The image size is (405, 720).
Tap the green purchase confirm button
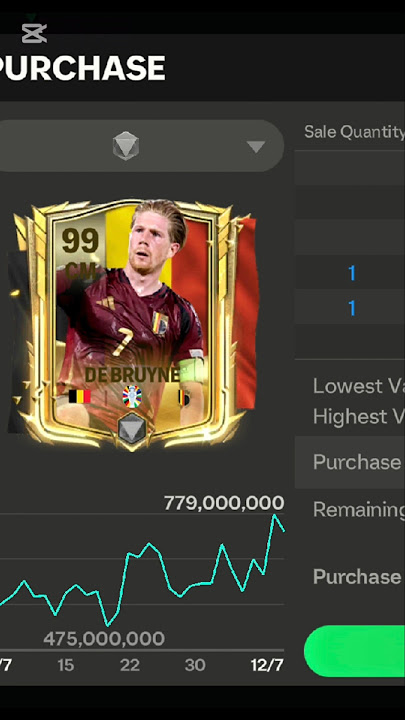[x=354, y=651]
